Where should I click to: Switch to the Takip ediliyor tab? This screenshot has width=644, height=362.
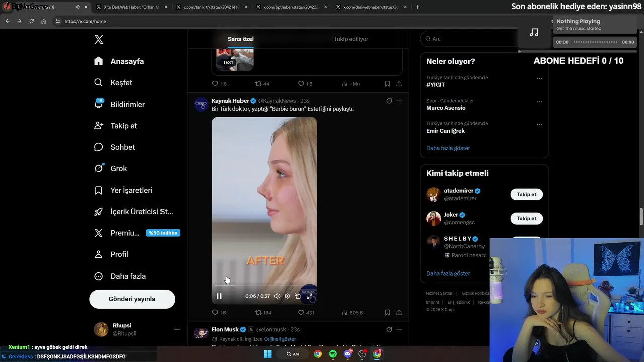pos(351,39)
